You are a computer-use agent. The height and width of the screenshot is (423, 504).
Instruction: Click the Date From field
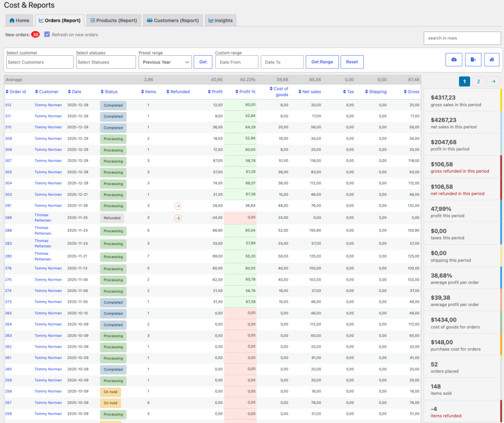tap(237, 62)
